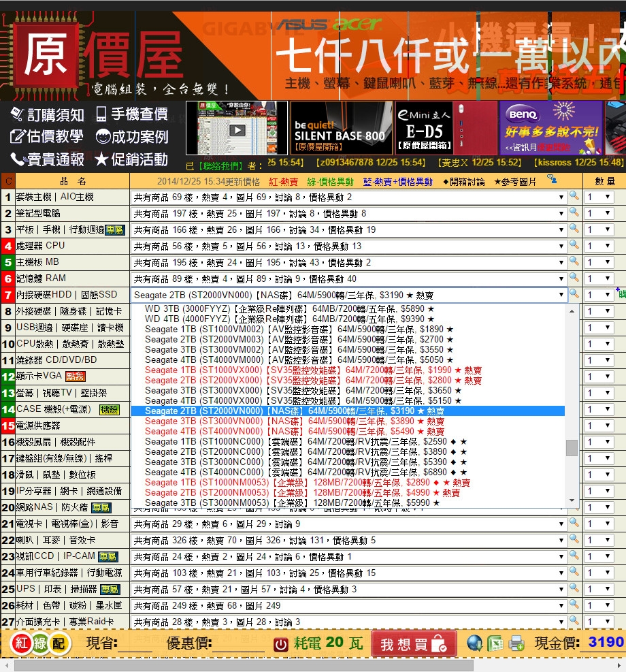The width and height of the screenshot is (626, 672).
Task: Click scroll-down arrow of dropdown list
Action: tap(572, 500)
